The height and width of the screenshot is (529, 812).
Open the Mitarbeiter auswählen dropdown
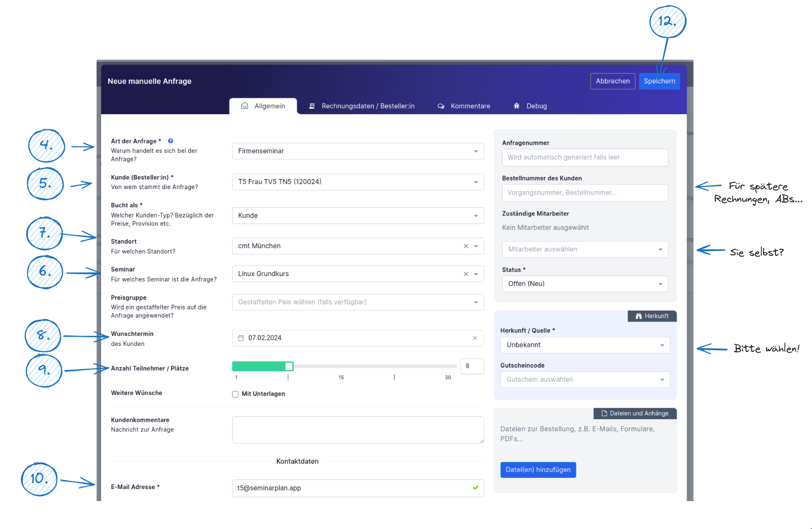click(585, 249)
